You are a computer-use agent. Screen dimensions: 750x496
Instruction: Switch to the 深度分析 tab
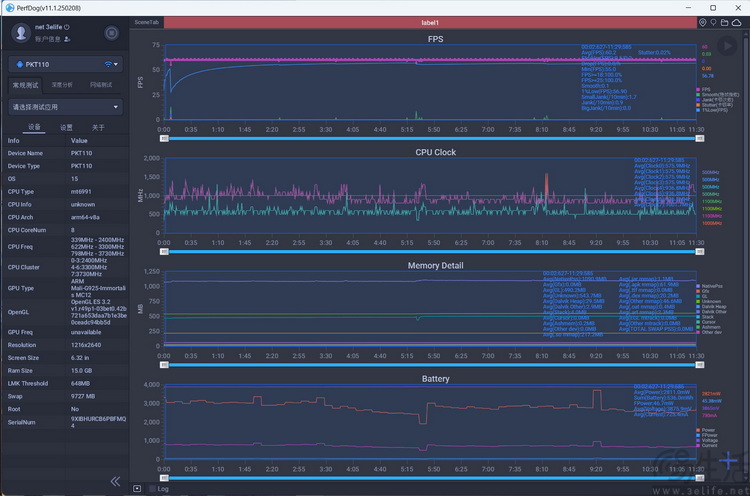click(62, 85)
